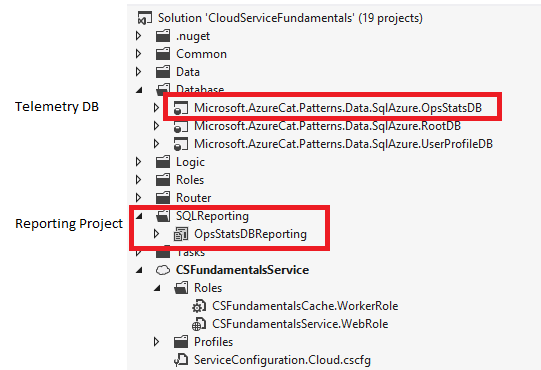Viewport: 541px width, 370px height.
Task: Click the CSFundamentalsCache.WorkerRole gear icon
Action: coord(199,306)
